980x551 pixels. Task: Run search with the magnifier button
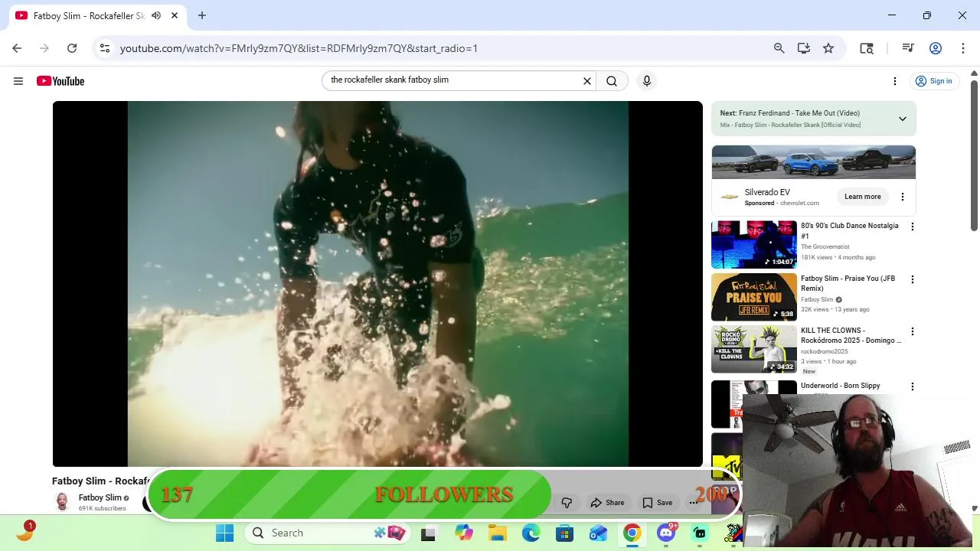point(612,81)
